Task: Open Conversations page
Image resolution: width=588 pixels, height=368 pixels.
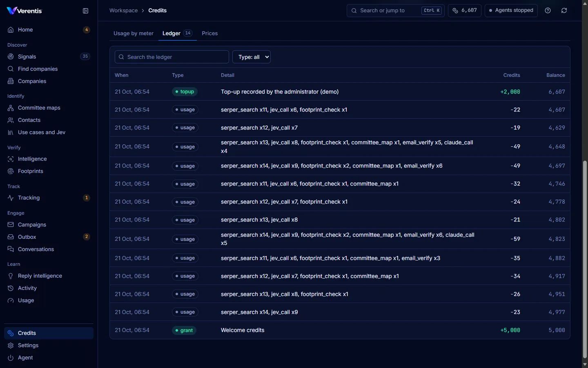Action: click(x=49, y=249)
